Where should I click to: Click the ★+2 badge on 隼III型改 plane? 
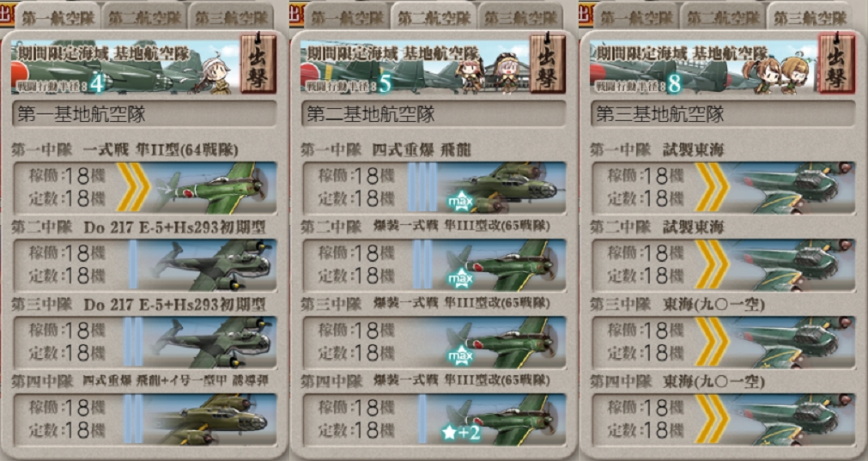coord(460,433)
